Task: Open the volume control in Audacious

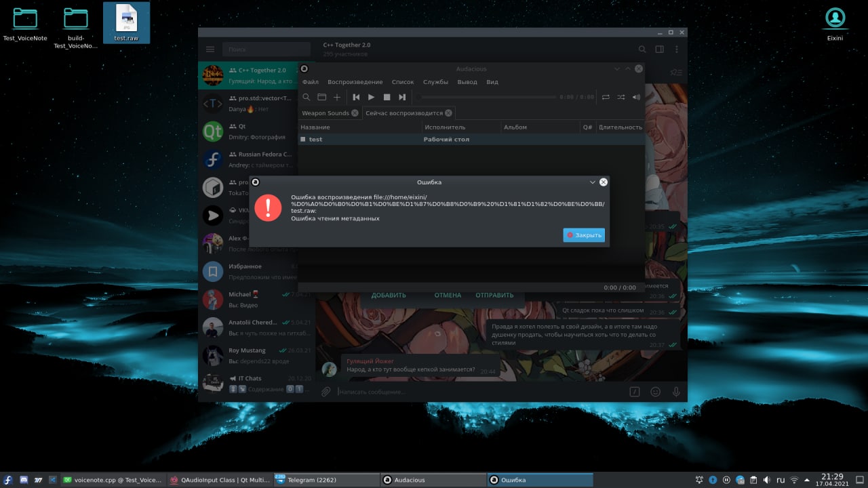Action: (x=636, y=98)
